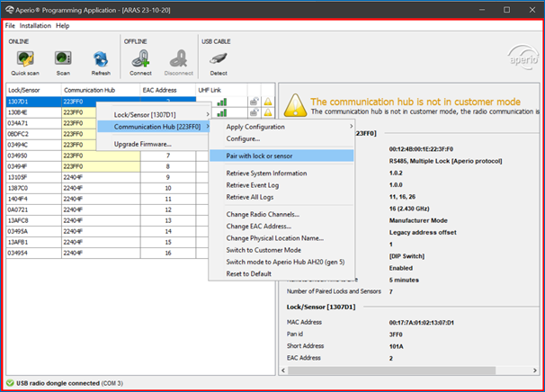Image resolution: width=545 pixels, height=392 pixels.
Task: Select Change Physical Location Name...
Action: [x=281, y=238]
